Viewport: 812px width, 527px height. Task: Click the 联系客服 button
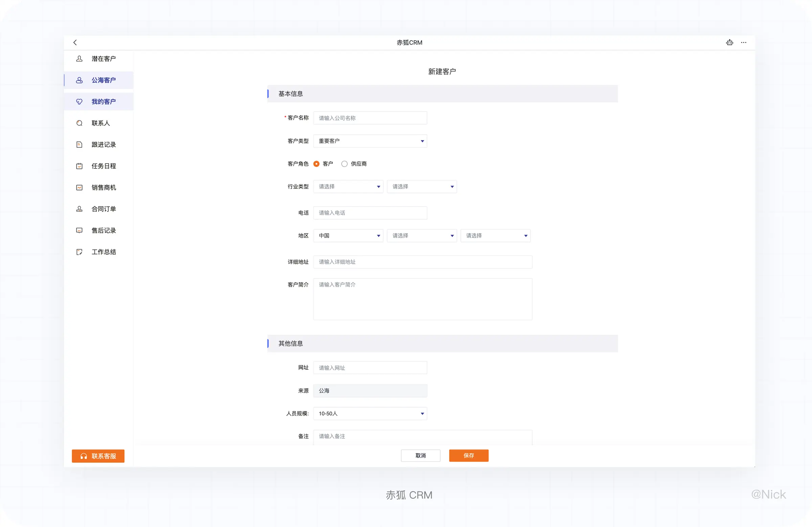tap(98, 456)
